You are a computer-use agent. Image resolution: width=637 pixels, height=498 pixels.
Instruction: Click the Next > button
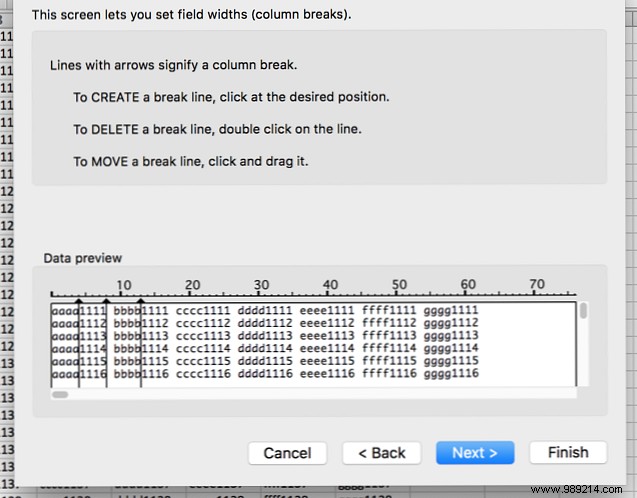click(475, 453)
